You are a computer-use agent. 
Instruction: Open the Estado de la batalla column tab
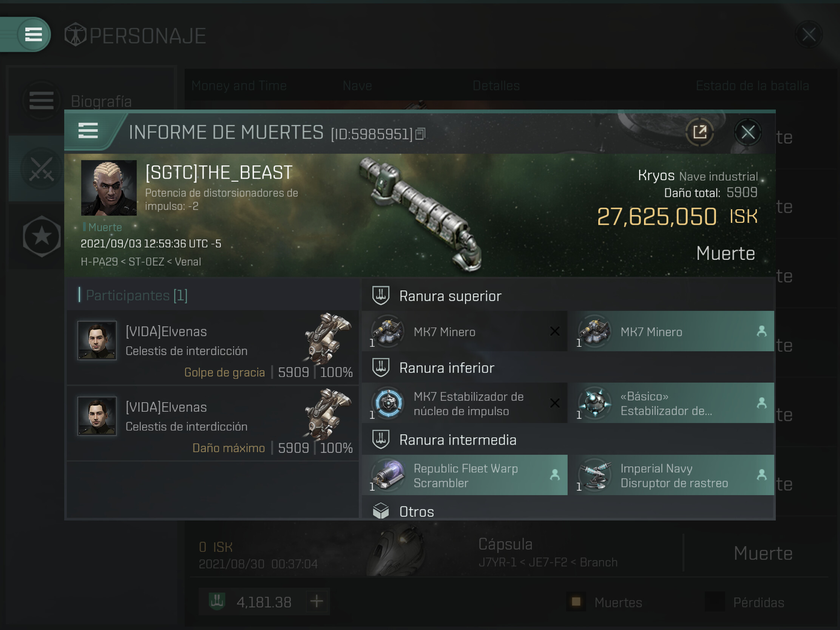point(752,86)
